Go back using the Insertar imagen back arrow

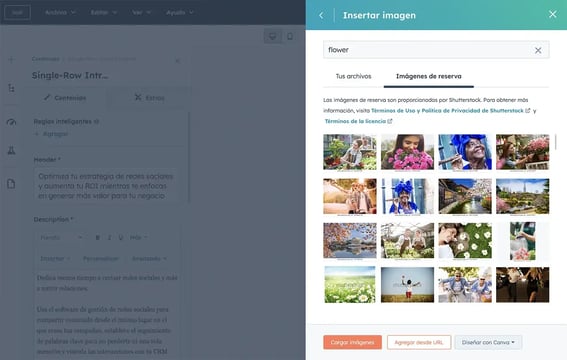coord(321,15)
